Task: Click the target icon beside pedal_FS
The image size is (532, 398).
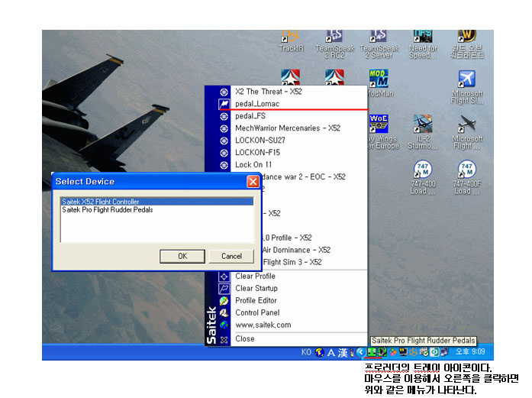Action: click(224, 116)
